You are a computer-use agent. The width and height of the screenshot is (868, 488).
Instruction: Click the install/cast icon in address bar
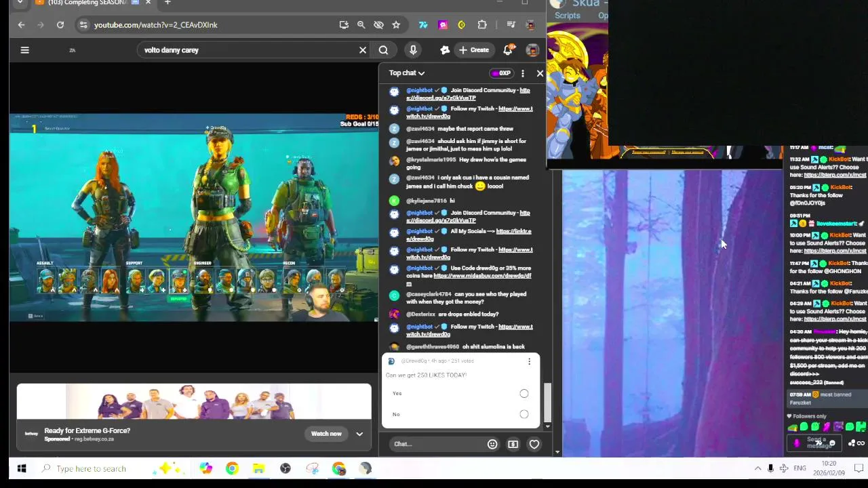coord(344,25)
